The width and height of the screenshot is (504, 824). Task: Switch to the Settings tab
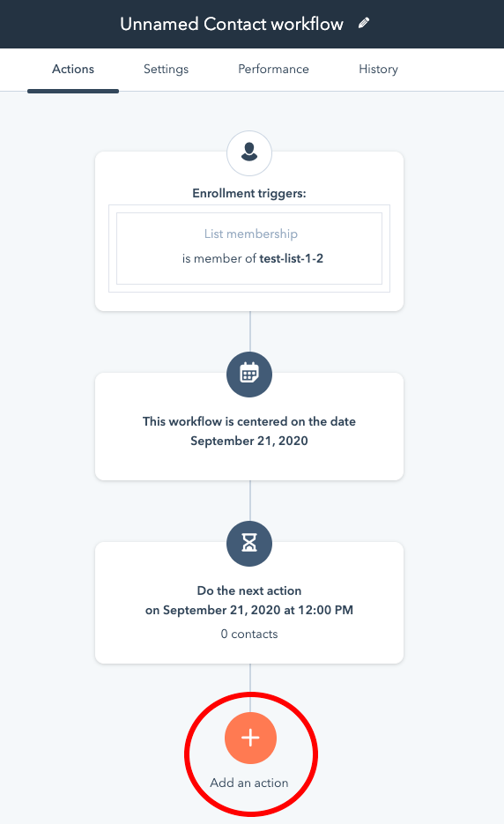point(166,70)
